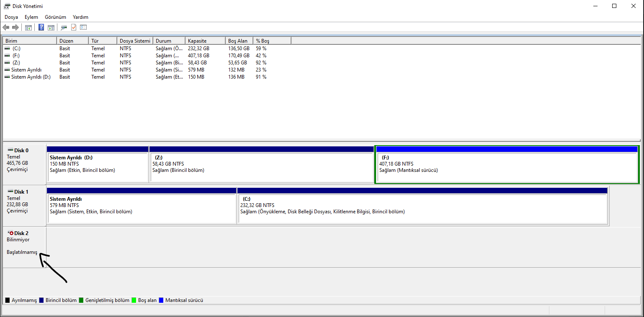The height and width of the screenshot is (317, 644).
Task: Close the Disk Yönetimi window
Action: (x=634, y=6)
